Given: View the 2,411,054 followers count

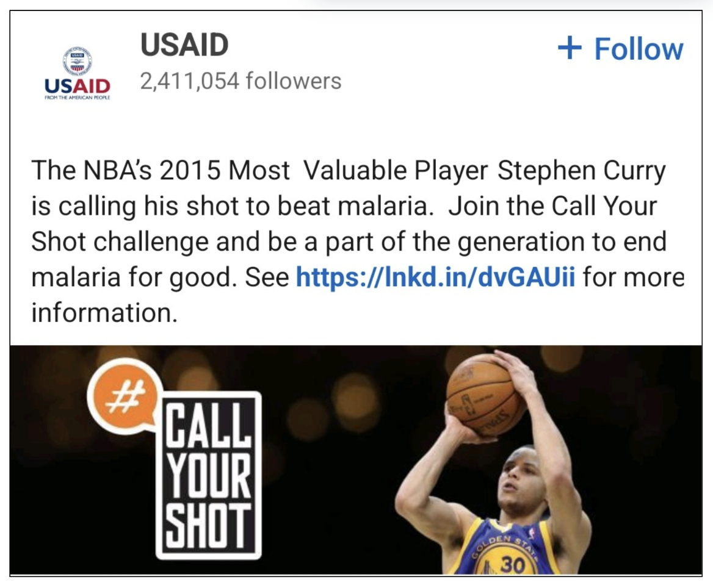Looking at the screenshot, I should tap(241, 81).
